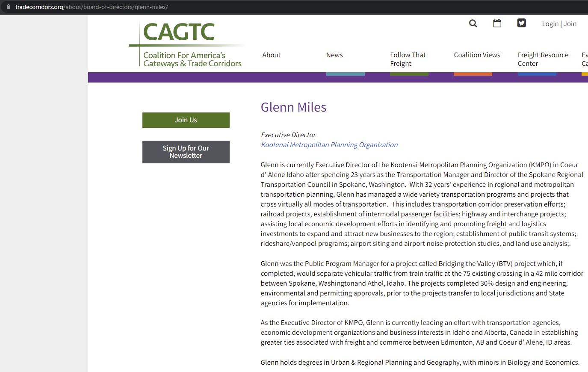Click the Executive Director title text
The image size is (588, 372).
coord(288,135)
